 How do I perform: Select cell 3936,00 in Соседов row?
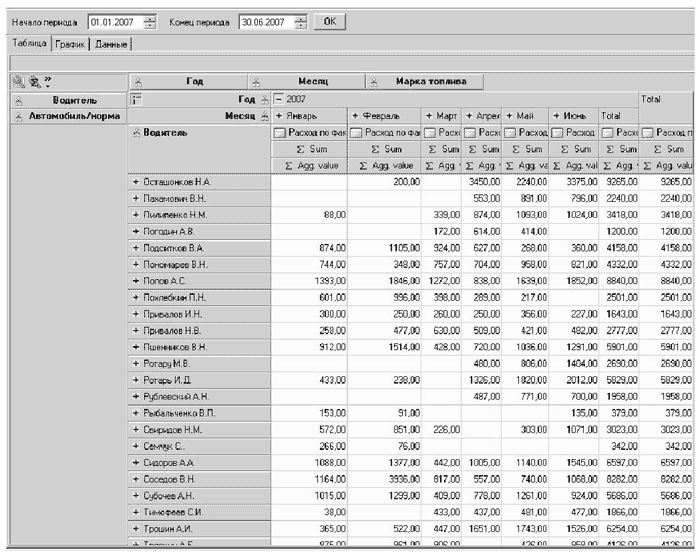coord(384,479)
